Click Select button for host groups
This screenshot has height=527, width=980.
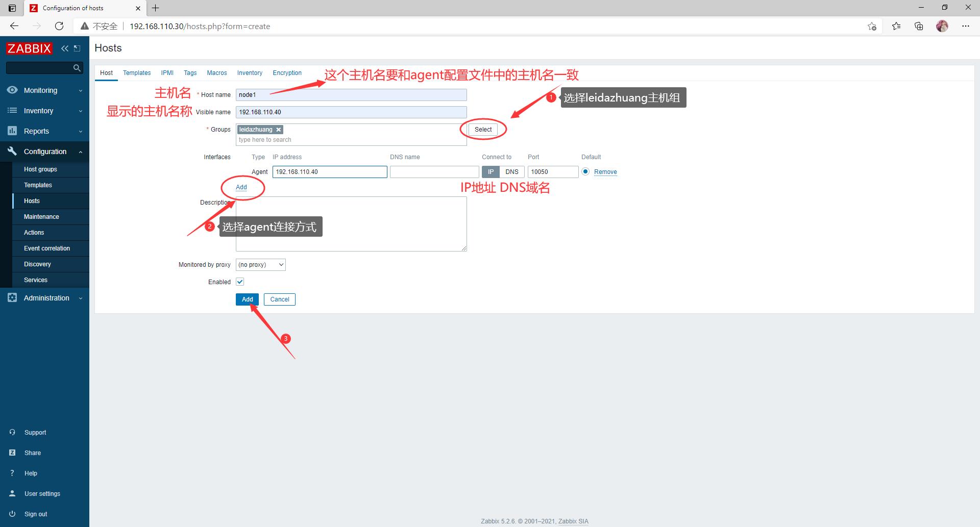click(483, 130)
